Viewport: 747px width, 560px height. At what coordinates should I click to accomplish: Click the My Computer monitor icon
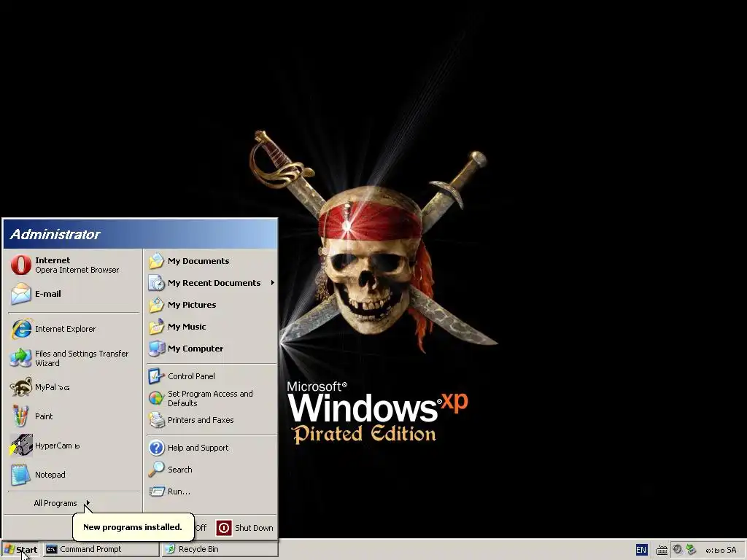tap(156, 349)
